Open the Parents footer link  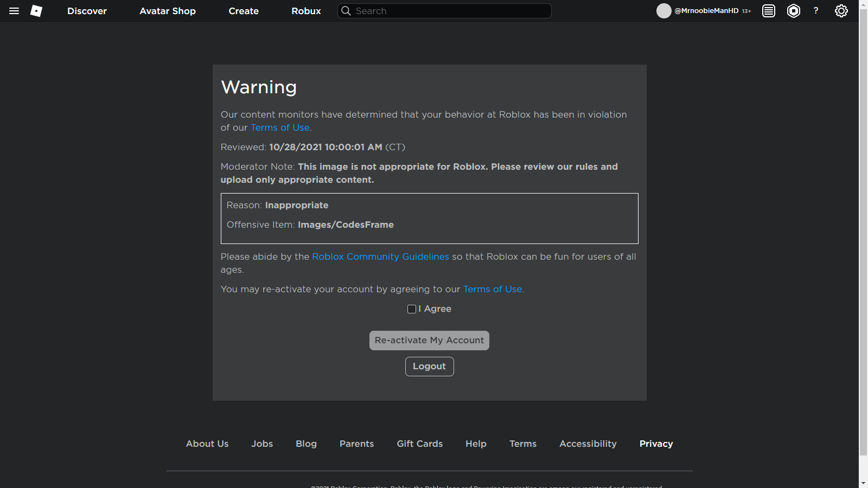pyautogui.click(x=356, y=444)
